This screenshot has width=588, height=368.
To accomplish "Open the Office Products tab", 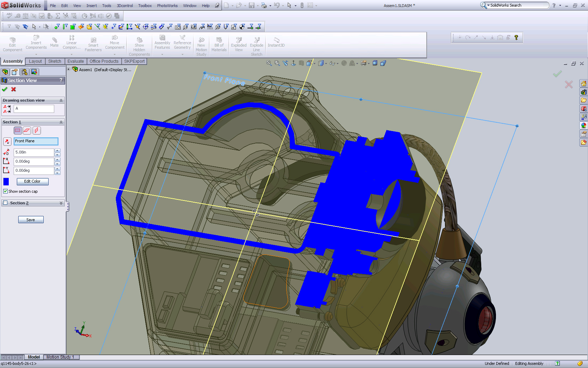I will pyautogui.click(x=104, y=61).
